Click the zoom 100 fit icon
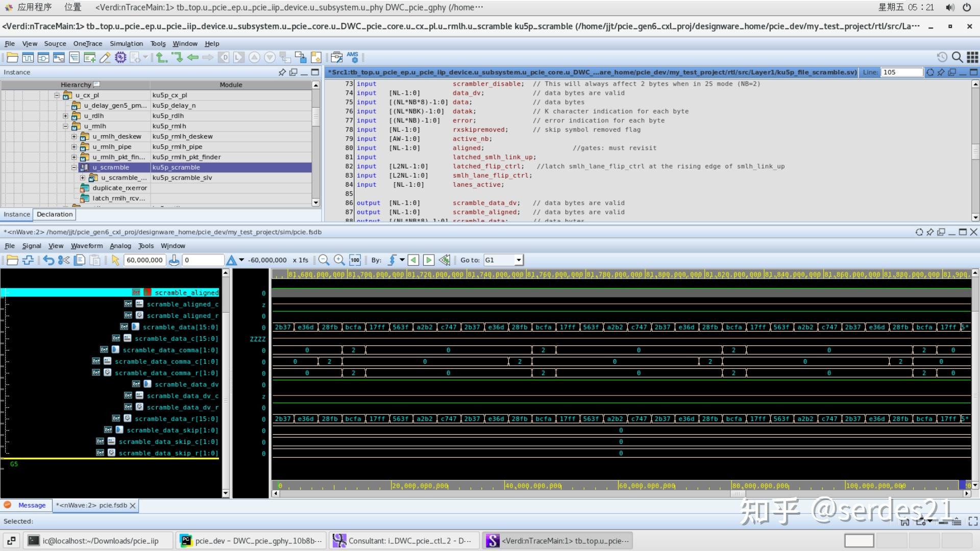 pyautogui.click(x=355, y=260)
